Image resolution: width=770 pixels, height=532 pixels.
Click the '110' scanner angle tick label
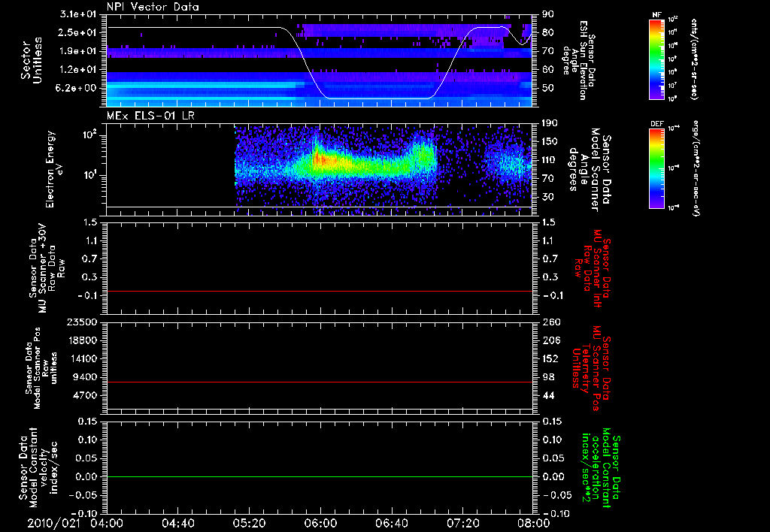click(x=549, y=160)
